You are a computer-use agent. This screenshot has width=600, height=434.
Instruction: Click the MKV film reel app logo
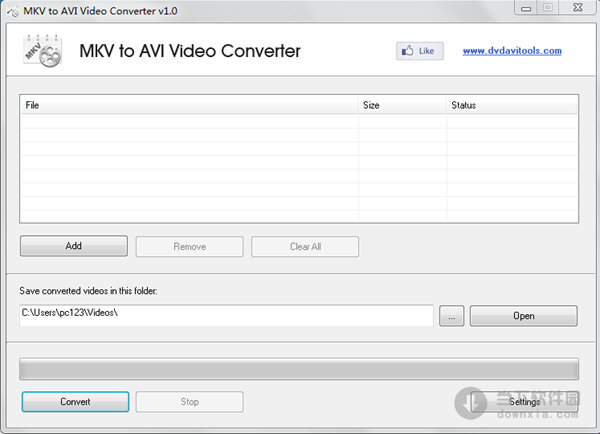pyautogui.click(x=42, y=51)
